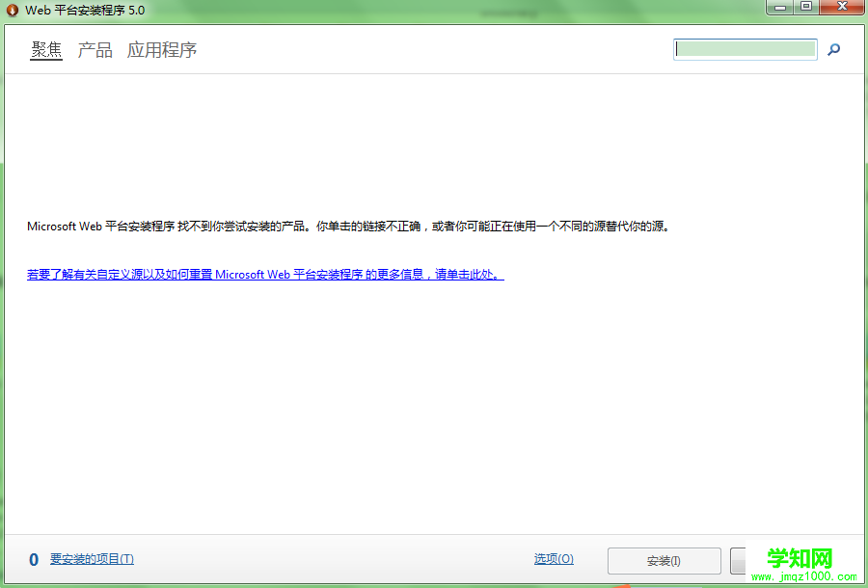
Task: Open the custom feed reset information link
Action: click(x=266, y=275)
